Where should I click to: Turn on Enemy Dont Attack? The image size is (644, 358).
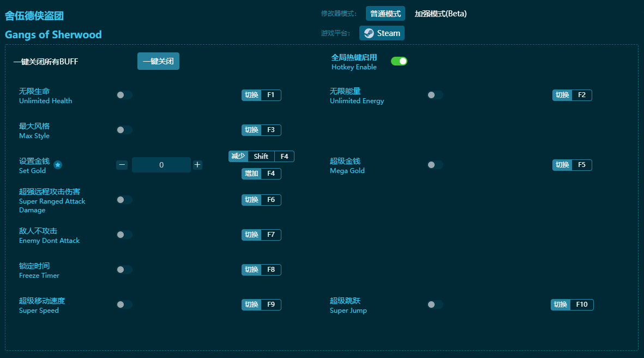pyautogui.click(x=124, y=235)
